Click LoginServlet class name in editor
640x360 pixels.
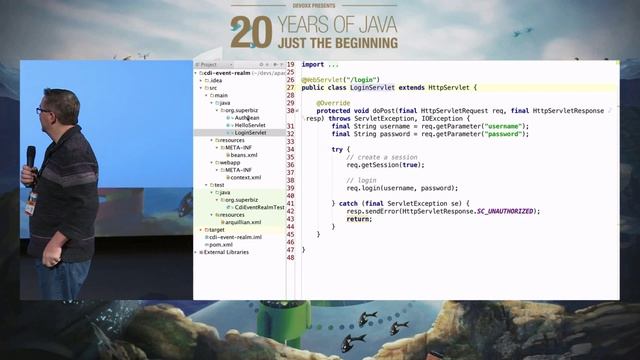372,87
